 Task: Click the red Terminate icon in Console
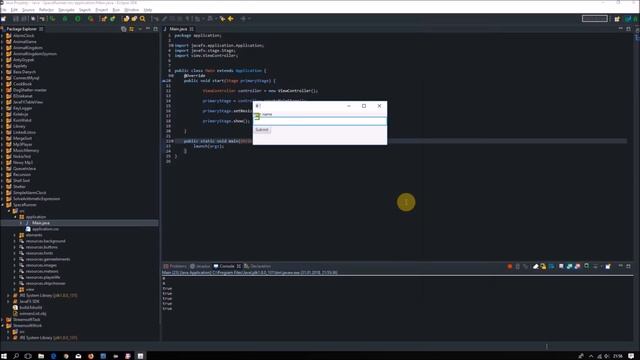coord(510,267)
